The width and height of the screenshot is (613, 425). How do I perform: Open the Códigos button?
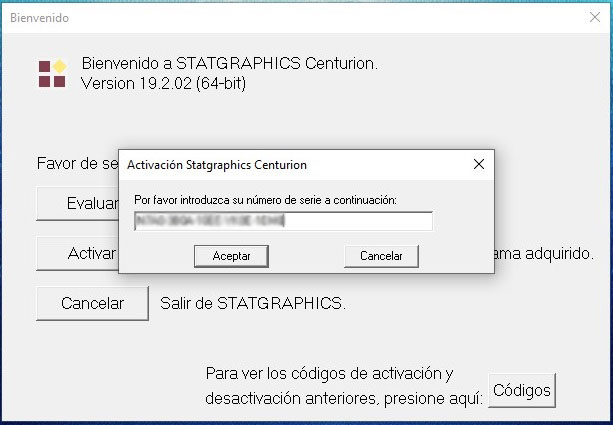522,388
